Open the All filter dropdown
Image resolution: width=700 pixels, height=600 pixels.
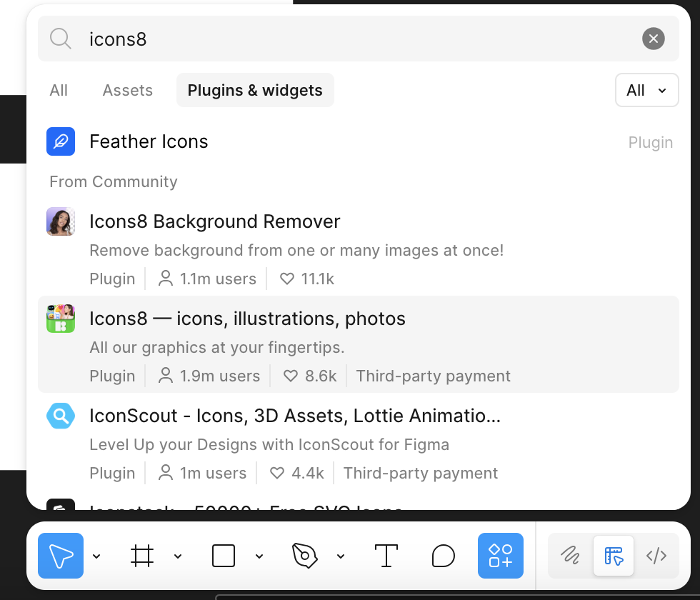tap(647, 90)
